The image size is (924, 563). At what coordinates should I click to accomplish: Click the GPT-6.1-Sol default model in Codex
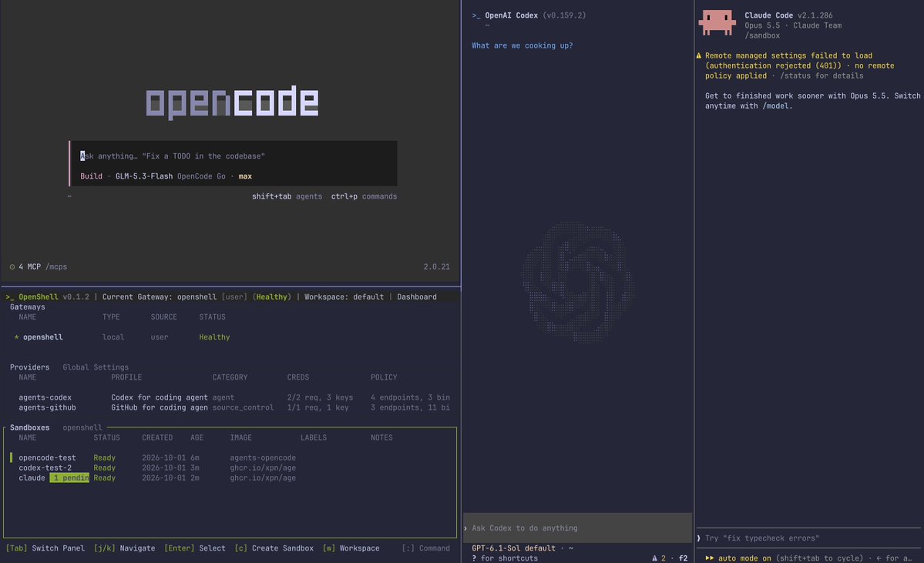click(513, 548)
